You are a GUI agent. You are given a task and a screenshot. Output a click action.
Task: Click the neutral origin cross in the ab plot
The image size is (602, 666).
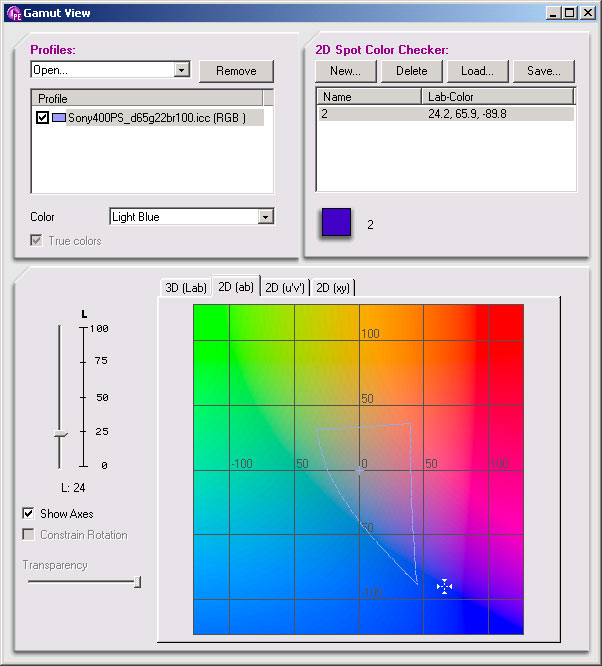pos(359,470)
